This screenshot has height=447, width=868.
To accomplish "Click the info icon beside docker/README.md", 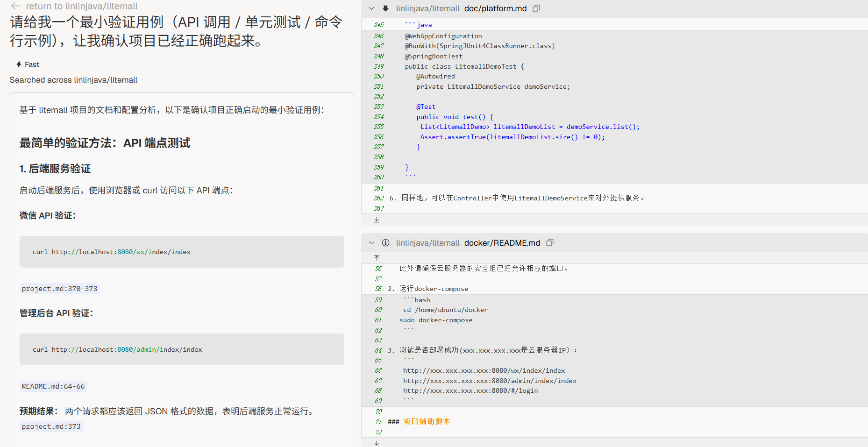I will [x=385, y=243].
